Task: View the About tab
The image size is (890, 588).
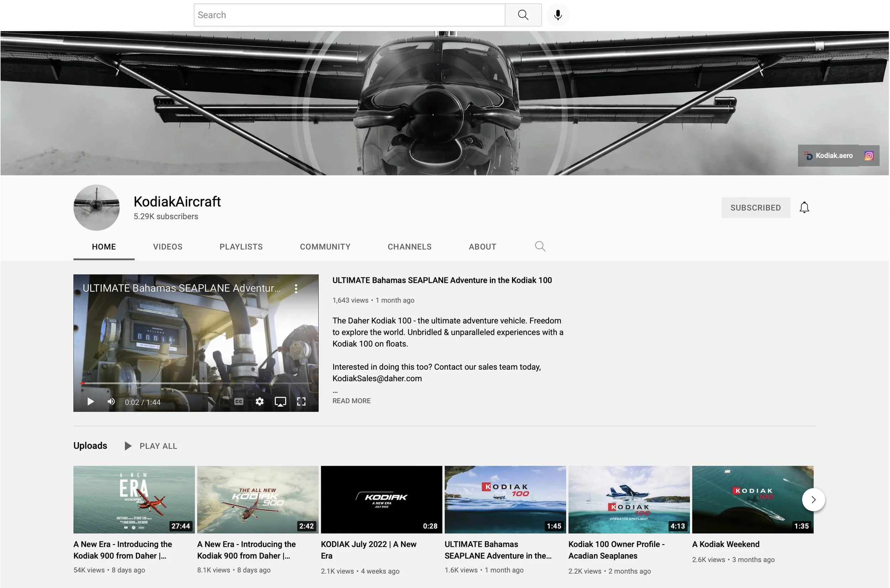Action: 482,247
